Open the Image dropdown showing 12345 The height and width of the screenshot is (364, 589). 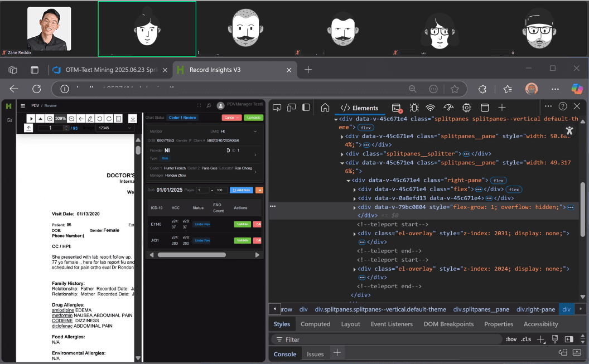(x=115, y=128)
